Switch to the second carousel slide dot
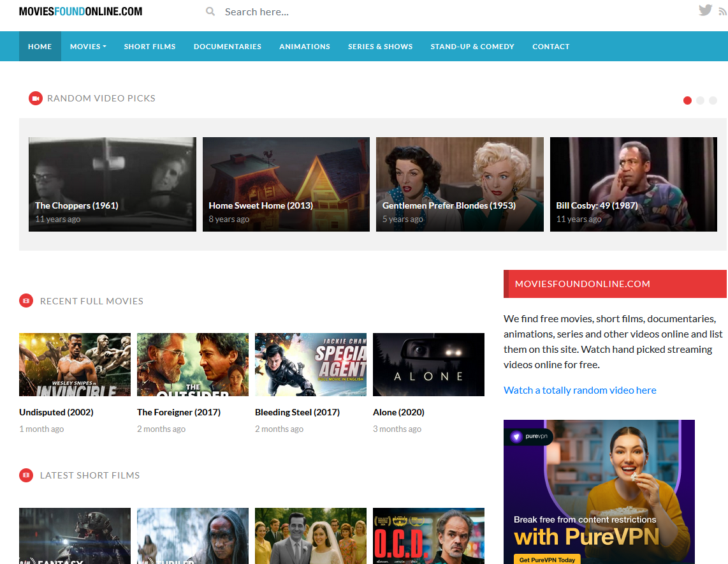This screenshot has width=728, height=564. click(700, 100)
